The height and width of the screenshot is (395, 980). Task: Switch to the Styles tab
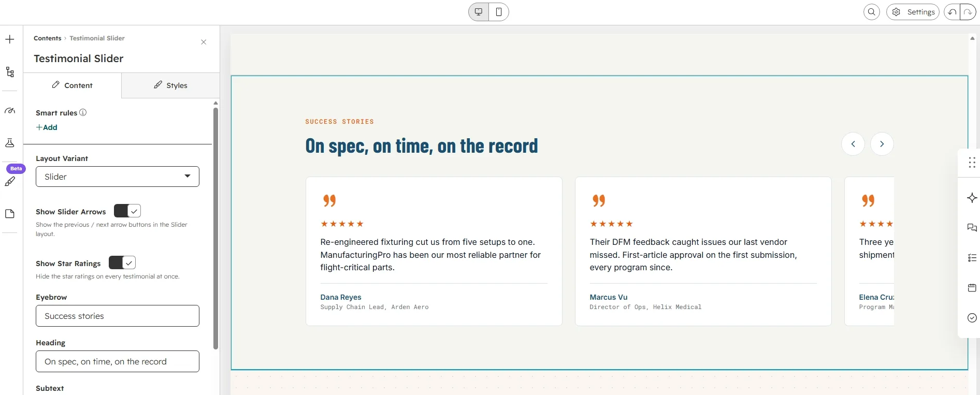pos(170,85)
